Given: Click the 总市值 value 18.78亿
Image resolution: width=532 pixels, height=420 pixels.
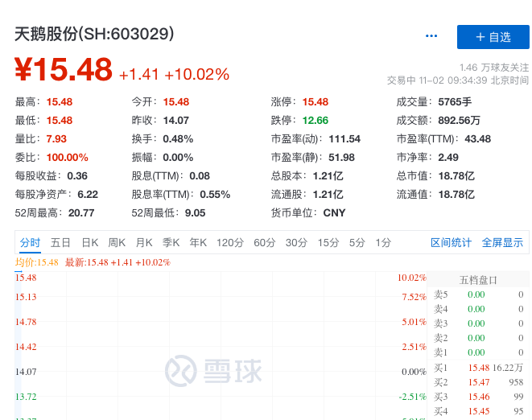Looking at the screenshot, I should (x=456, y=175).
